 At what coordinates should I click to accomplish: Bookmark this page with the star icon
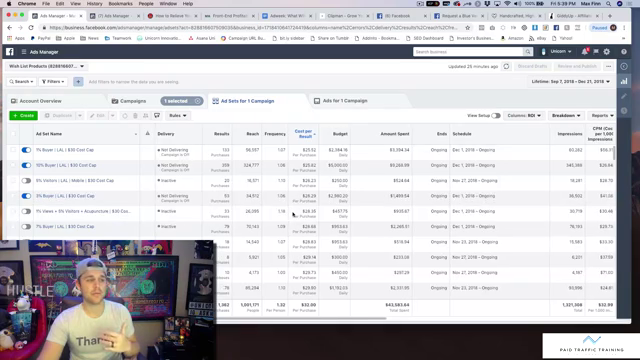[468, 27]
